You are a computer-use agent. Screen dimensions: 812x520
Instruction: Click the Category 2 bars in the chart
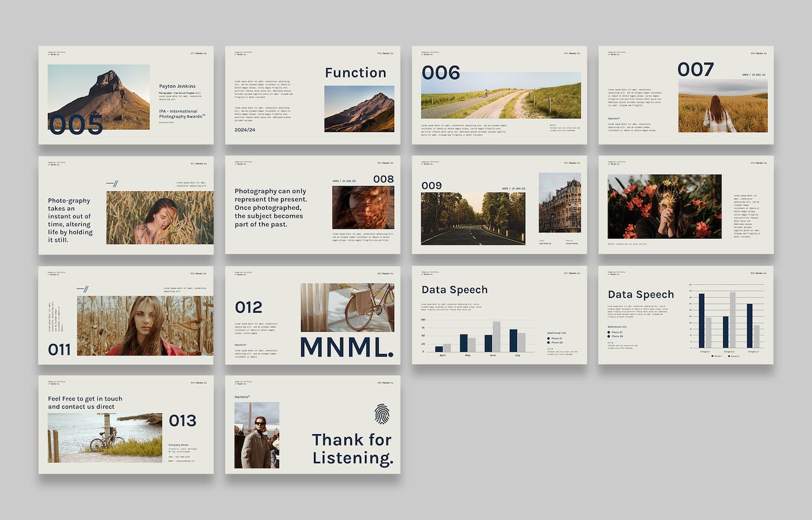[729, 320]
